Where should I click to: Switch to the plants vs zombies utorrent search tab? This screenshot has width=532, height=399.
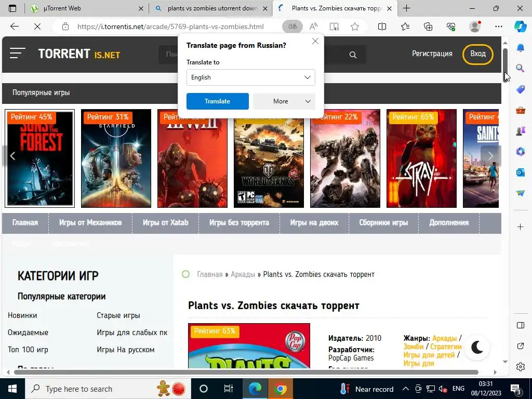(x=210, y=8)
